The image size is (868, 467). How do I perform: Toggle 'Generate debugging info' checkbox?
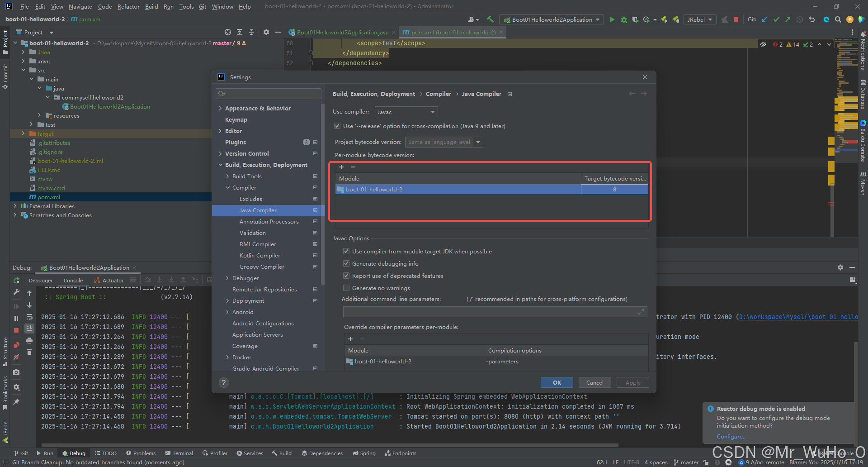coord(346,263)
